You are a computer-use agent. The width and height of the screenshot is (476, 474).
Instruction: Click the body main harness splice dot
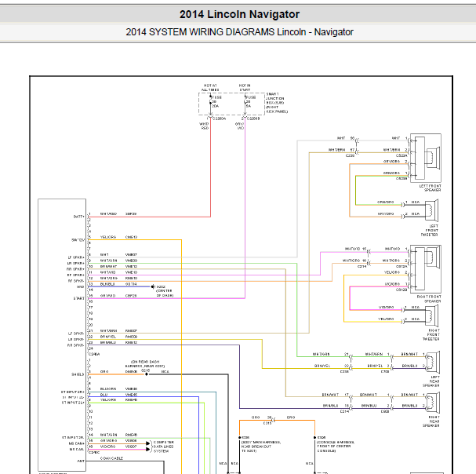tap(239, 438)
